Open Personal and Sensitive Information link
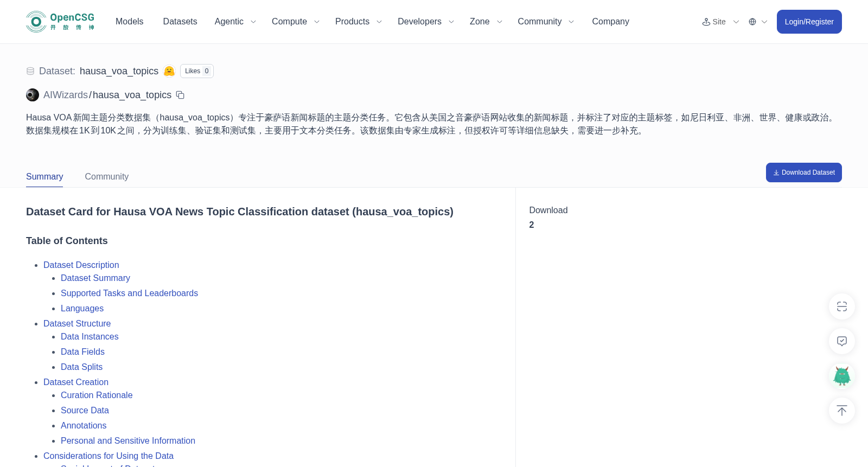Viewport: 868px width, 467px height. pyautogui.click(x=128, y=441)
